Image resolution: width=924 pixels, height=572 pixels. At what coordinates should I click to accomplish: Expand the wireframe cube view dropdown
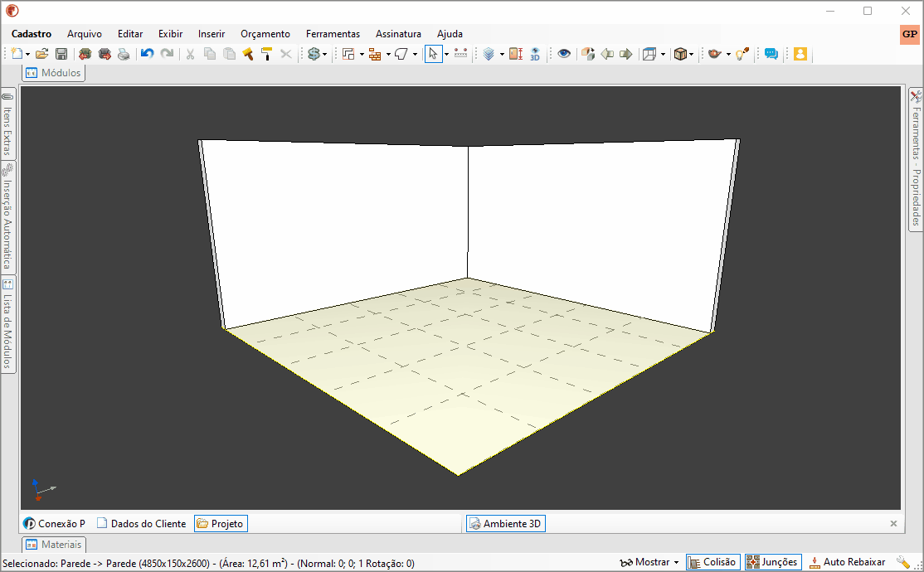coord(663,55)
